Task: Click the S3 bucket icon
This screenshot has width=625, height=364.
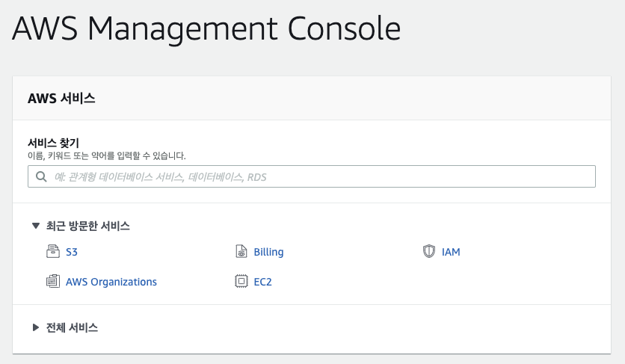Action: 52,252
